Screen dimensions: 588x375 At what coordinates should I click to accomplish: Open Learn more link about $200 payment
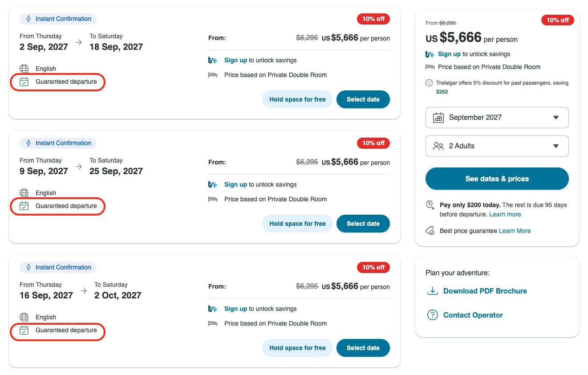[x=505, y=214]
